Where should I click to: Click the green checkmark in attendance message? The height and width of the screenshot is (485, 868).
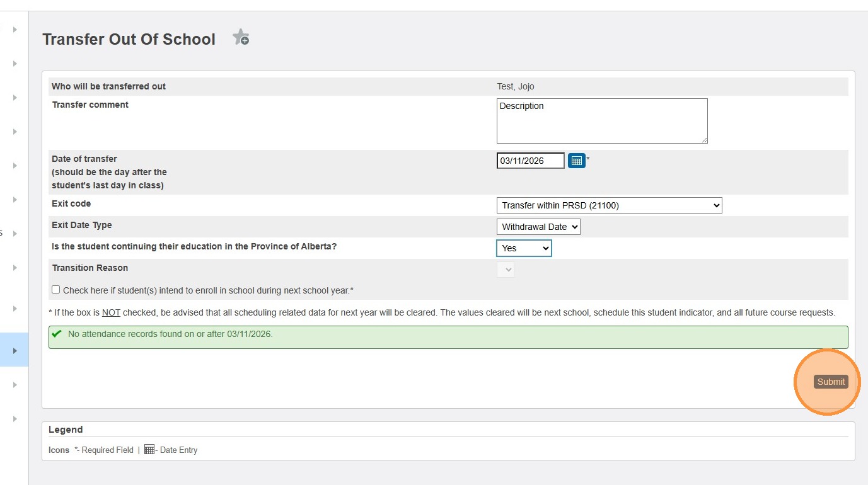coord(57,334)
